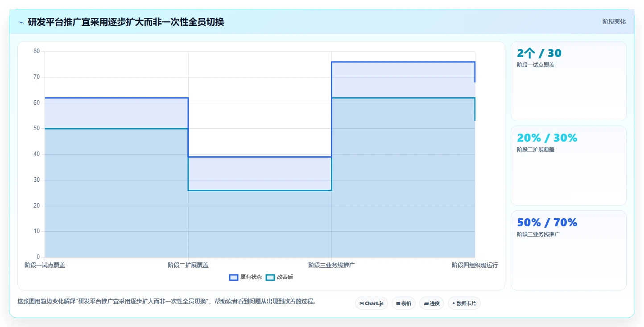The image size is (644, 327).
Task: Click the 阶段一试点覆盖 card caption
Action: point(536,65)
